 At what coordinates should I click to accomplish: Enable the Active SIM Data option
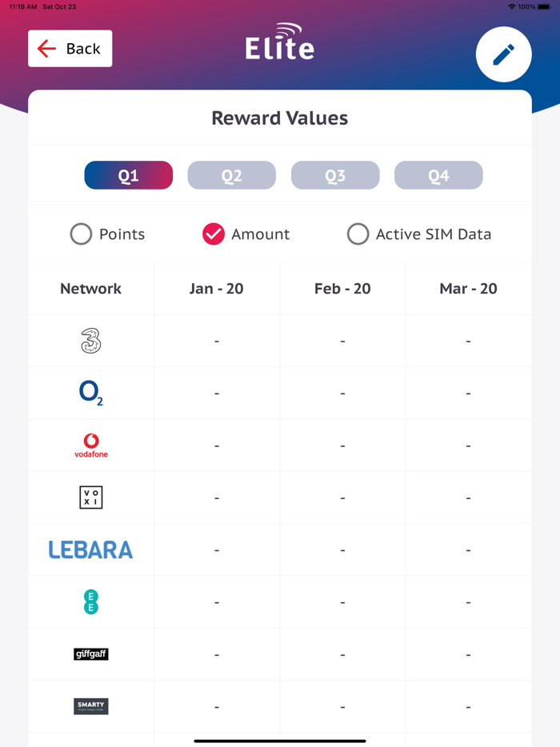[x=358, y=234]
